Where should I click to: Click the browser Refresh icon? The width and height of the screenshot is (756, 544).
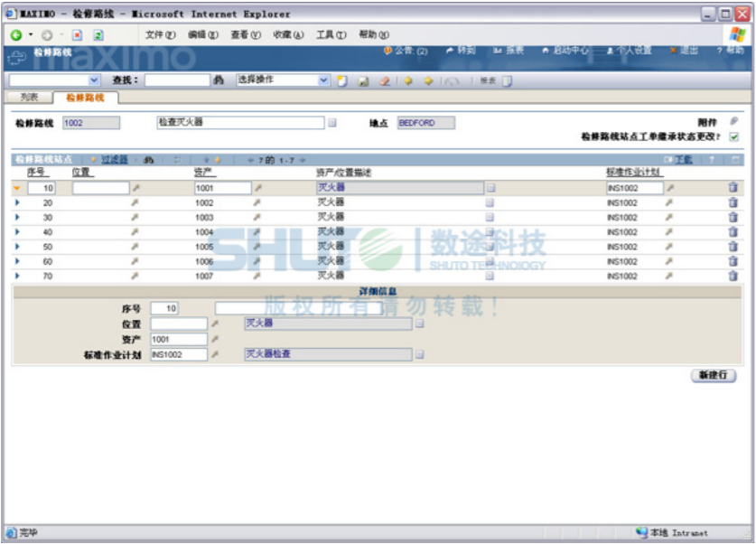98,34
